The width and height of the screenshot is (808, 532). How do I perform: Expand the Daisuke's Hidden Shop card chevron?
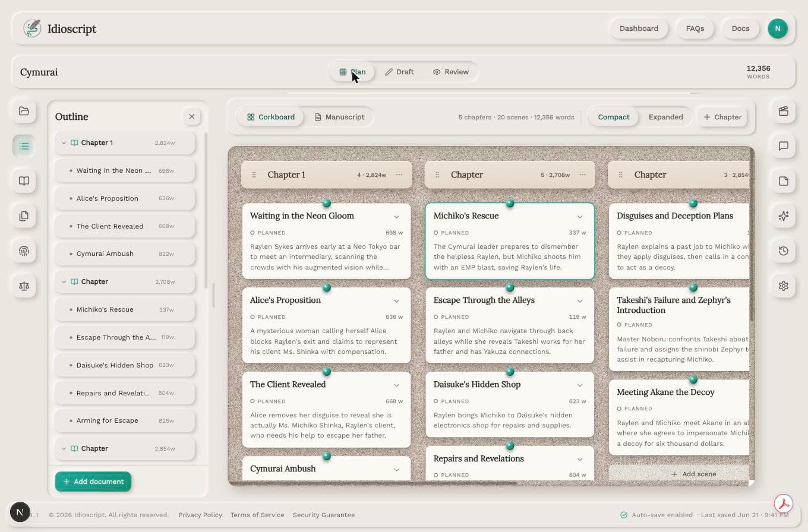[580, 385]
